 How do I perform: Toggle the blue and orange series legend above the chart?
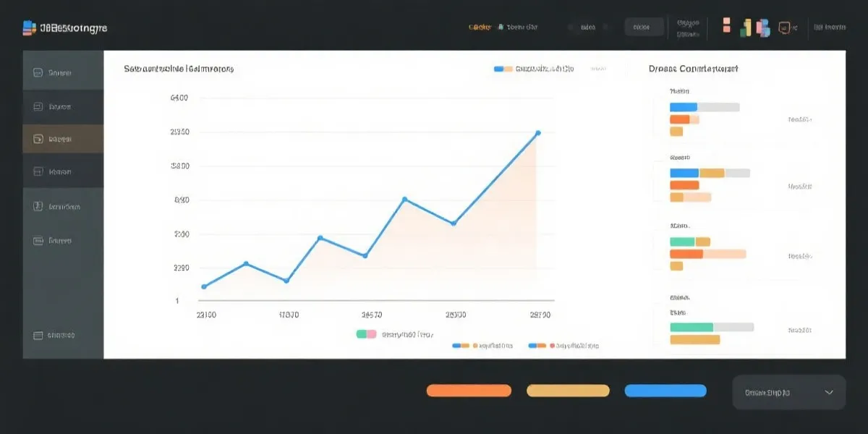(x=503, y=69)
